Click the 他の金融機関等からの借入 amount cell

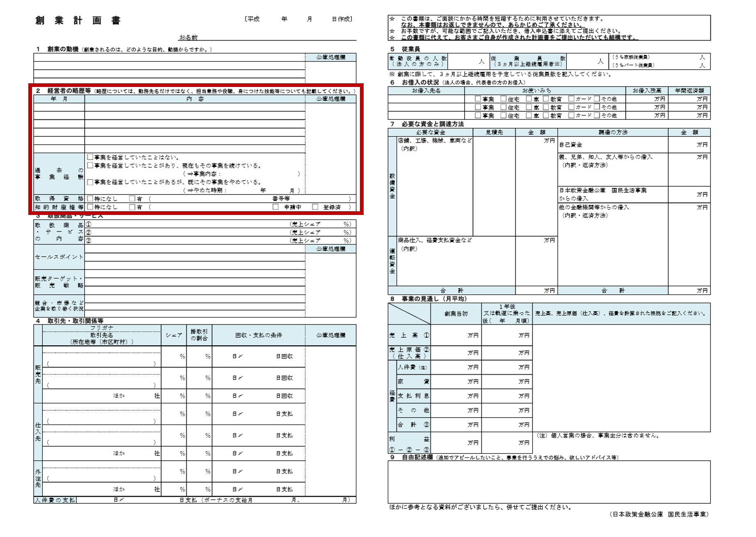pos(689,245)
